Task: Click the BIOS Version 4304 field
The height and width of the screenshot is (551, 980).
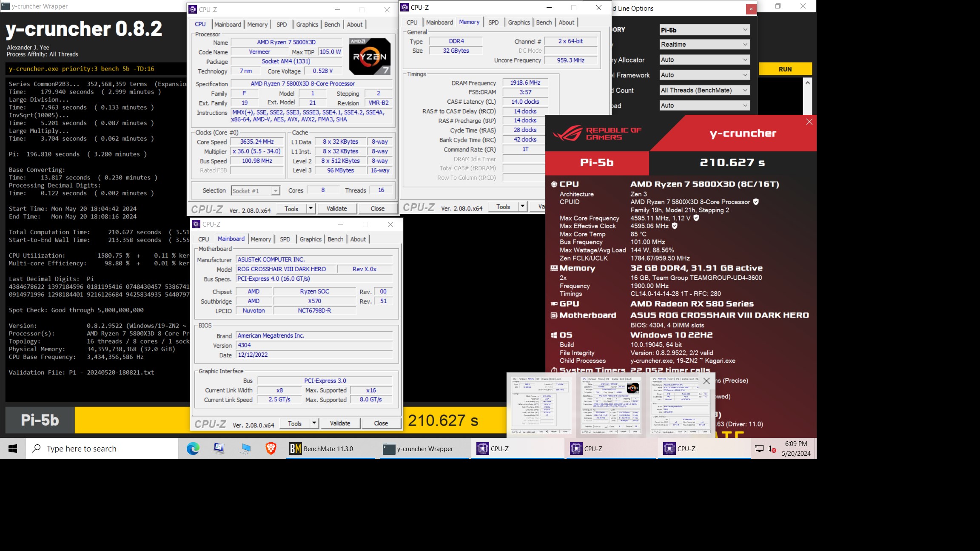Action: coord(314,345)
